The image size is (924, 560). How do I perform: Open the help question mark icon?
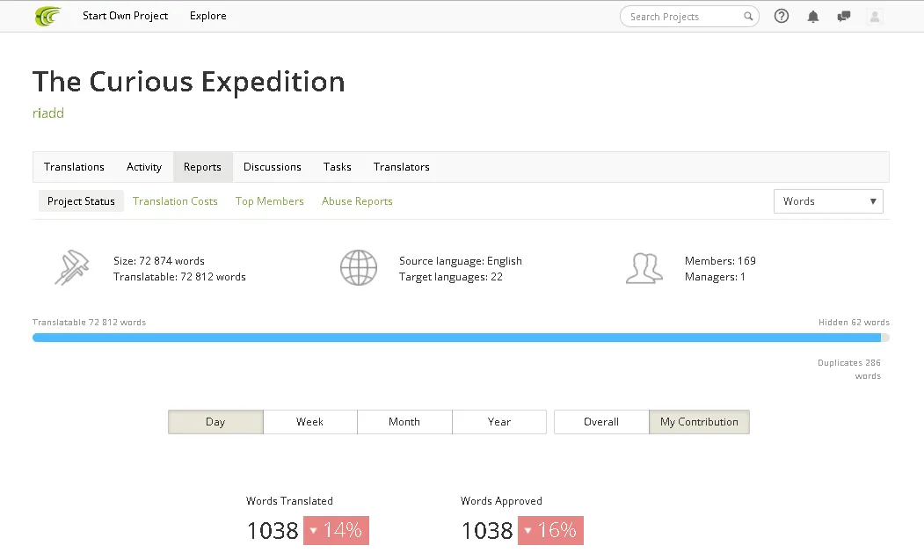point(782,16)
